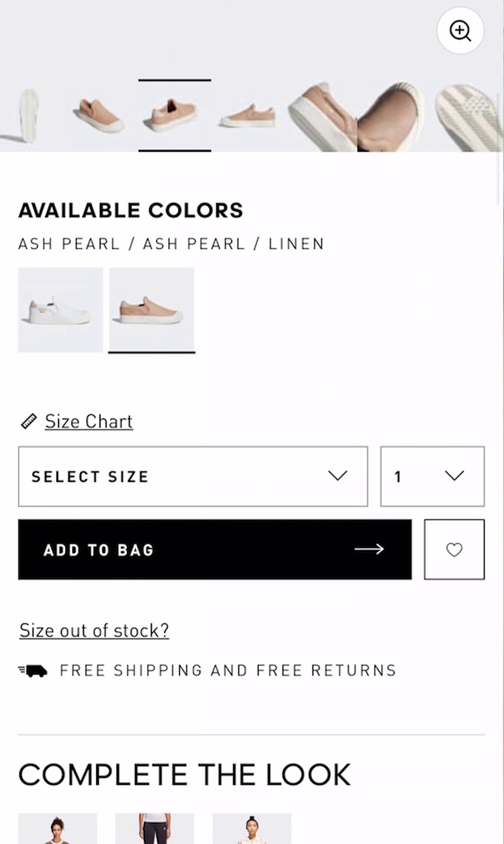Click the ruler icon beside Size Chart
This screenshot has height=844, width=504.
(x=29, y=422)
